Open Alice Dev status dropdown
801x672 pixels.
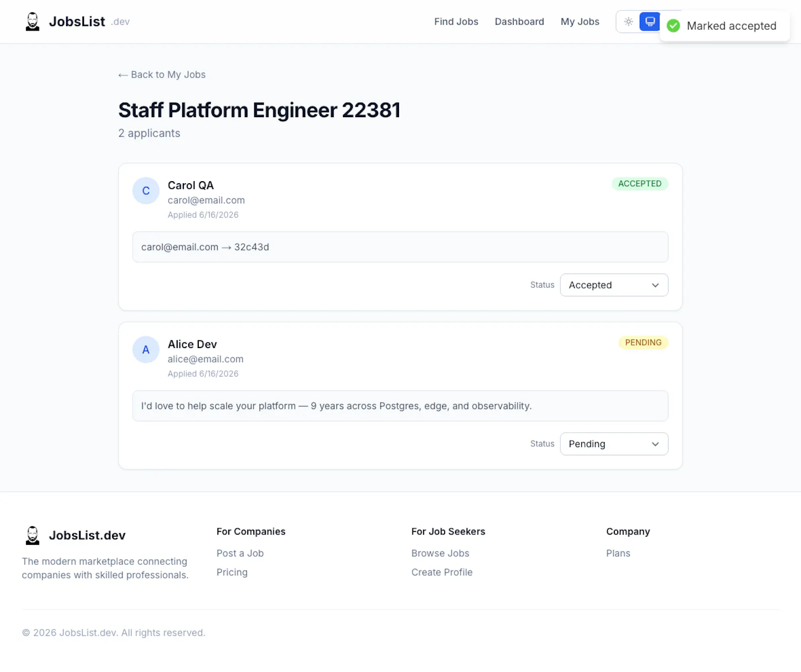coord(614,444)
